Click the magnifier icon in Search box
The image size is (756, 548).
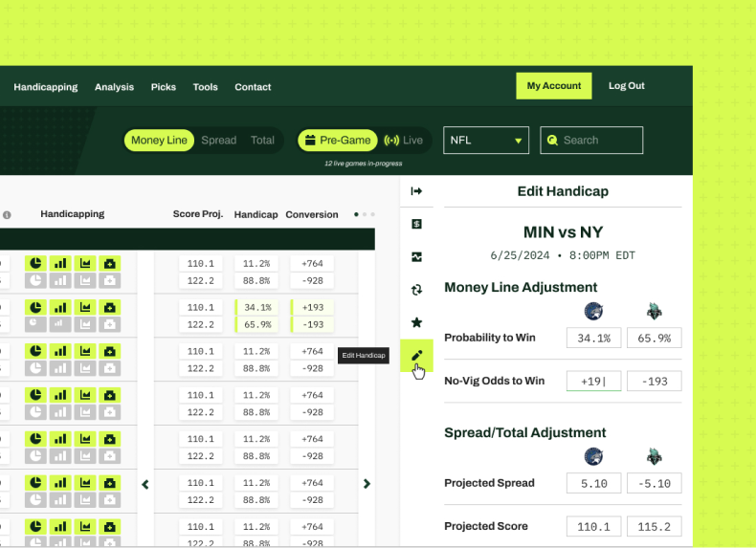552,141
